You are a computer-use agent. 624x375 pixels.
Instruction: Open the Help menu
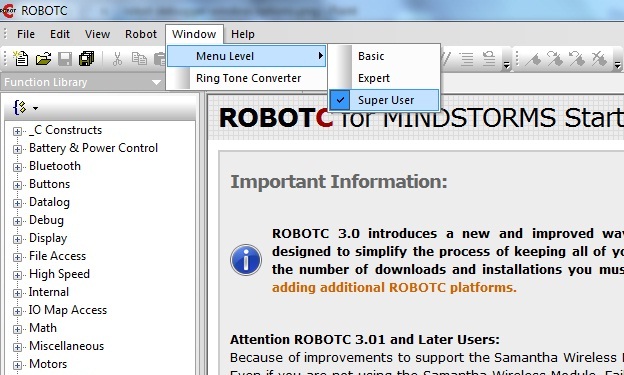[x=243, y=34]
